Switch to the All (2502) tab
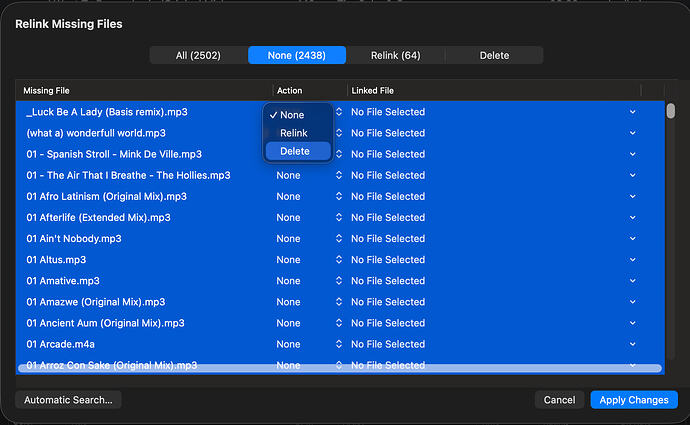The width and height of the screenshot is (690, 425). 198,55
